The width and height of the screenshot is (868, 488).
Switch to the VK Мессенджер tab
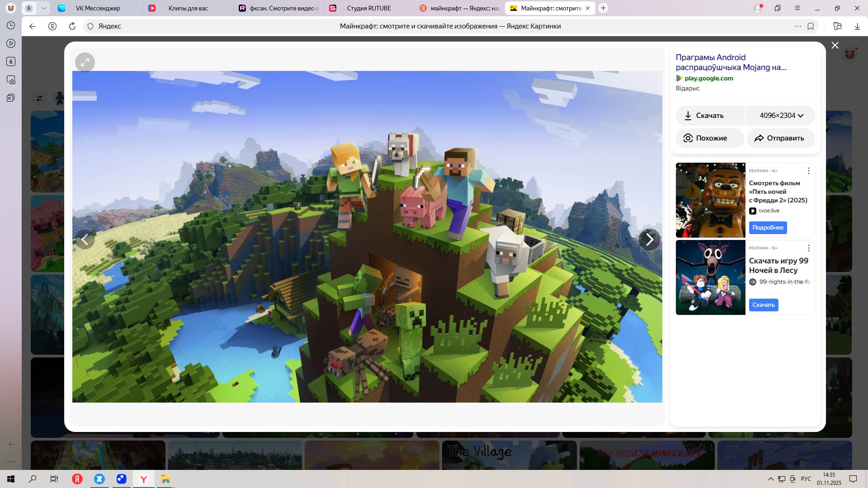(x=98, y=8)
